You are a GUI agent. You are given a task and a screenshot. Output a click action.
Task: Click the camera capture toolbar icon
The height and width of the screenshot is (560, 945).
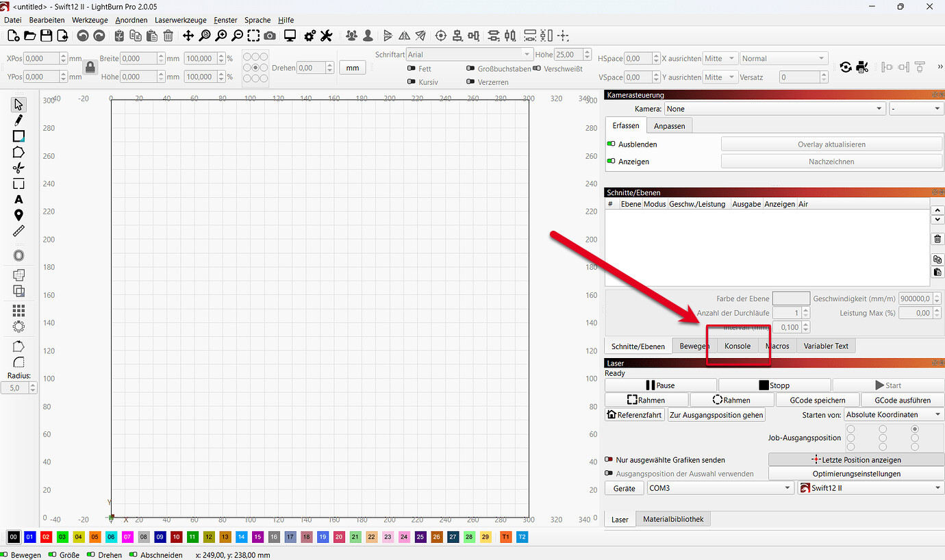coord(270,36)
